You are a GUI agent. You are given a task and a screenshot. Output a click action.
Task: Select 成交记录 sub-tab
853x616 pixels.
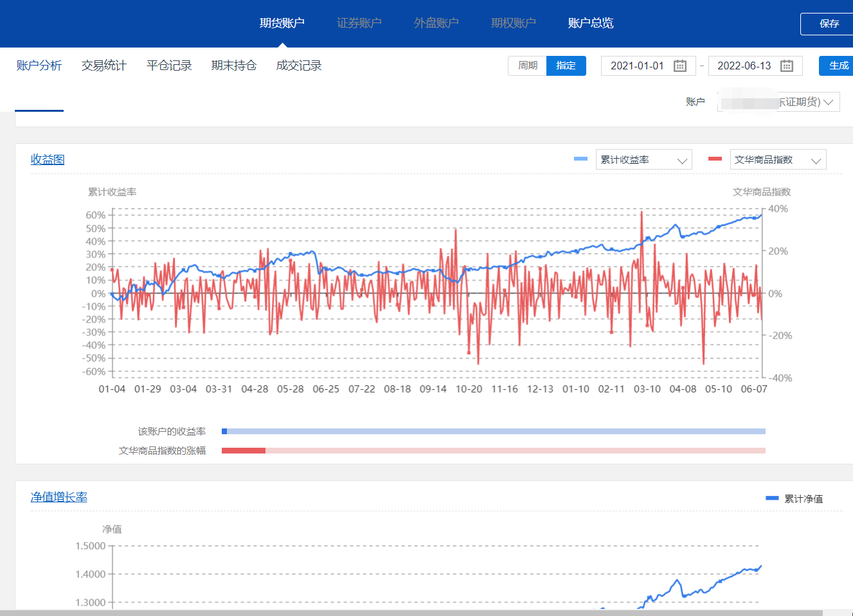pyautogui.click(x=299, y=66)
